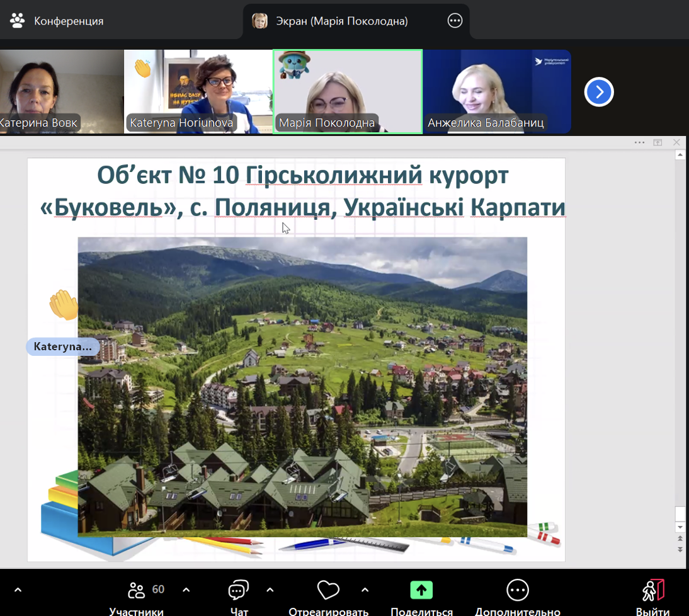Select the Экран (Марія Поколодна) tab
The width and height of the screenshot is (689, 616).
pos(341,21)
